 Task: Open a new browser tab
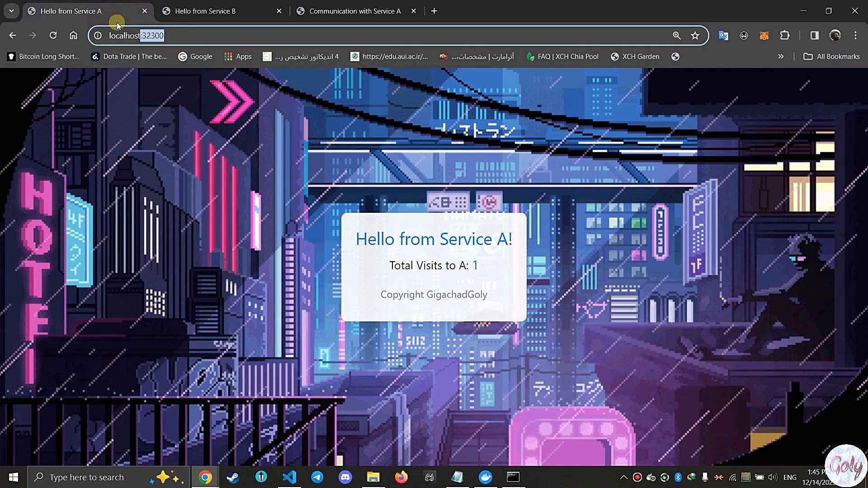click(x=434, y=11)
